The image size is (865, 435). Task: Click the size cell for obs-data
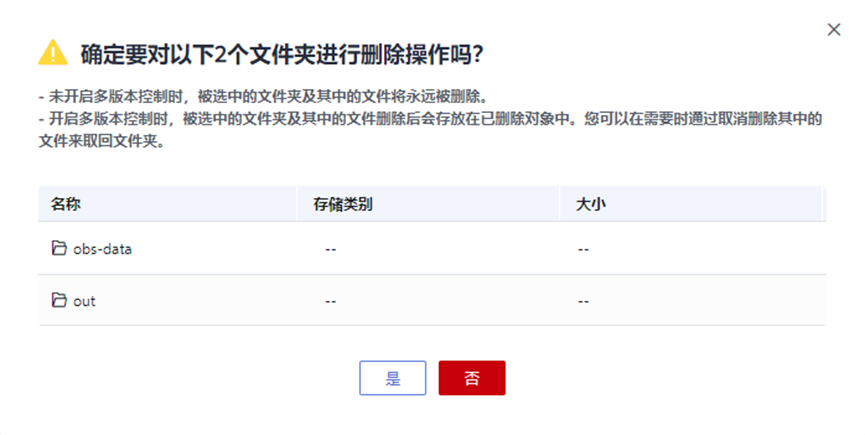(x=583, y=249)
